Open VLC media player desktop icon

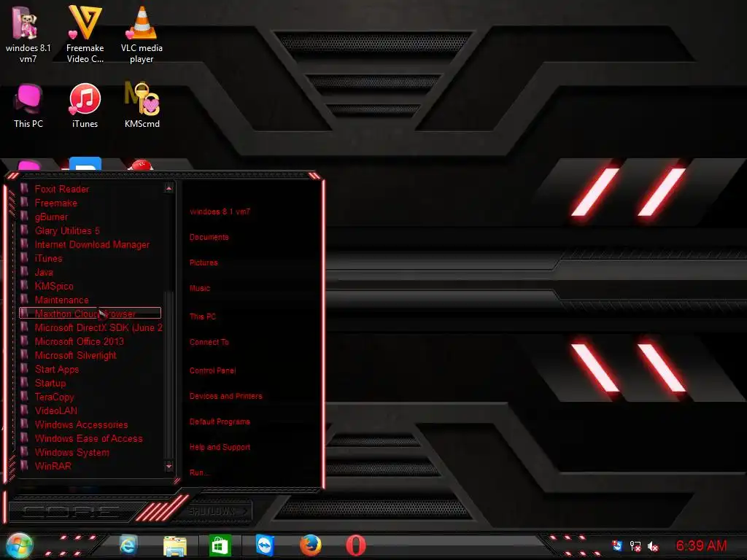[x=142, y=35]
